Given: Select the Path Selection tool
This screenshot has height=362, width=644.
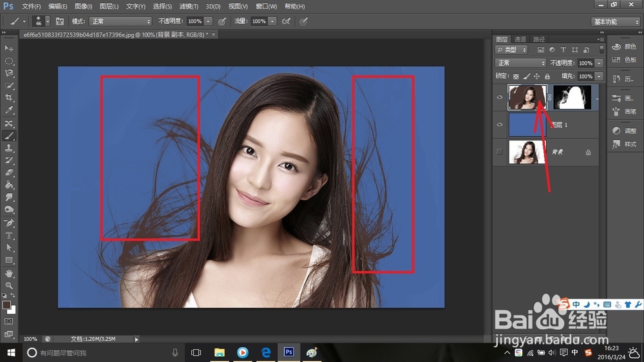Looking at the screenshot, I should (x=9, y=248).
